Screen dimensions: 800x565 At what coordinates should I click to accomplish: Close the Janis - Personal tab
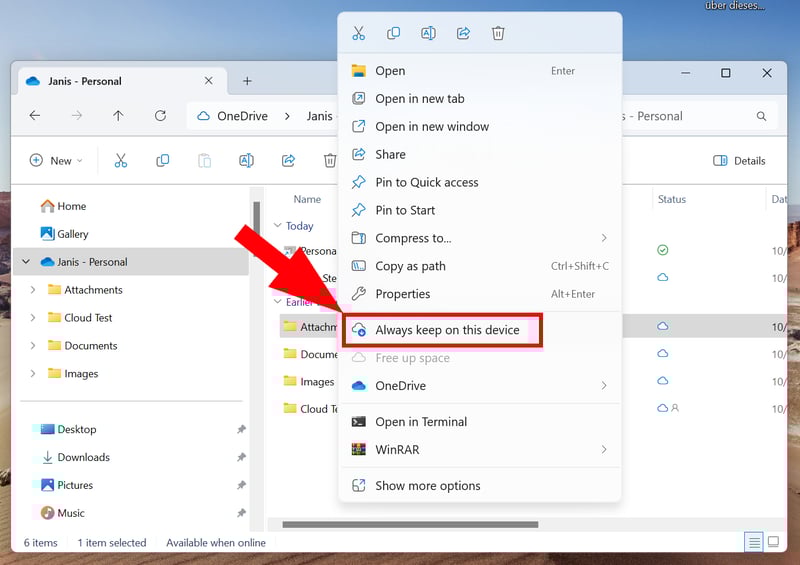click(x=209, y=81)
